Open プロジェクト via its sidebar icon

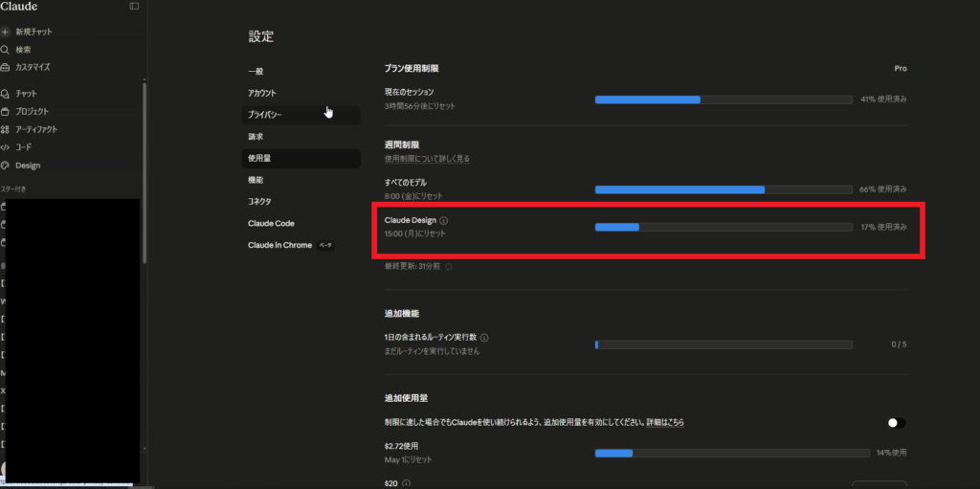pyautogui.click(x=6, y=111)
